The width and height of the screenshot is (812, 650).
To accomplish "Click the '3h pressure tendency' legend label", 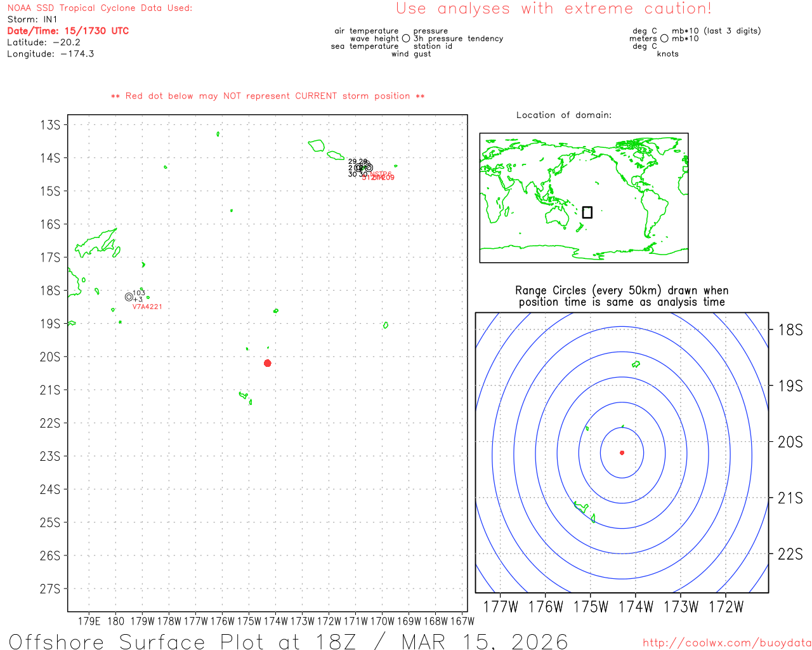I will [458, 39].
